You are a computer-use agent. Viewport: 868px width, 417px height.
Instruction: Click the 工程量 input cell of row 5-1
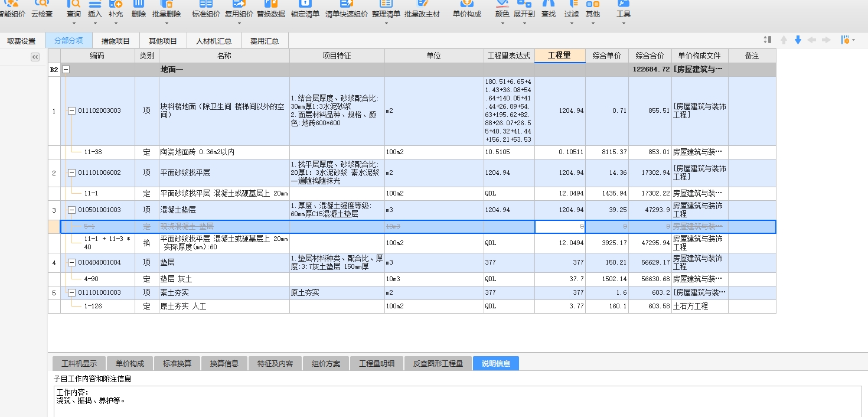coord(560,227)
